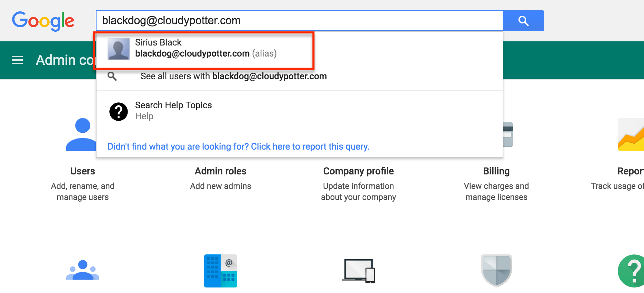Click 'View charges and manage licenses' text

point(496,192)
